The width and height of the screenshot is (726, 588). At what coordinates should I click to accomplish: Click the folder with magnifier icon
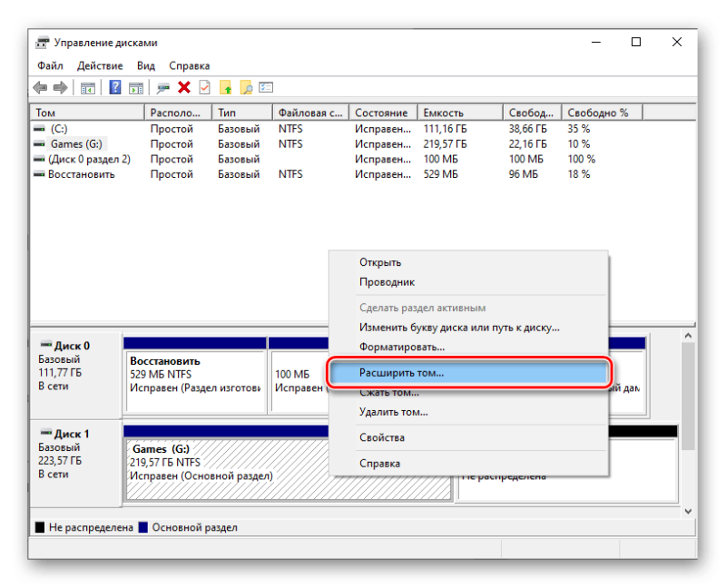[x=246, y=87]
